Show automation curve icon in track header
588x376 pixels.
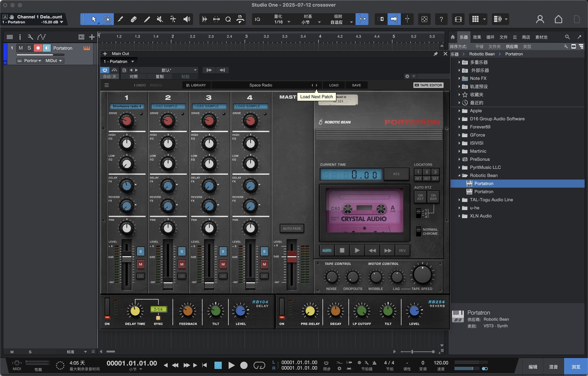[x=41, y=37]
